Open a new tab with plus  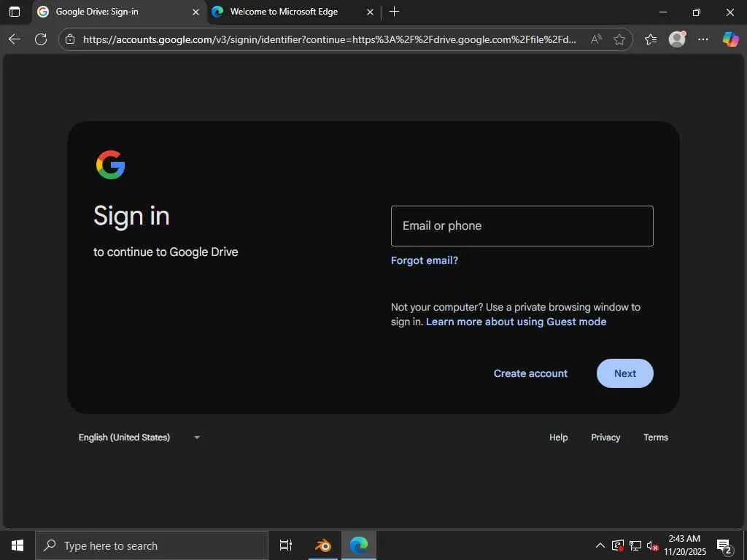[394, 12]
